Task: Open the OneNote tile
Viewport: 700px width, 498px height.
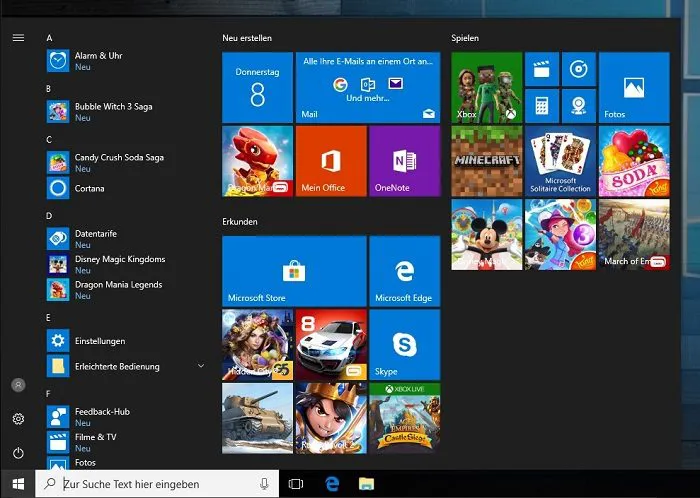Action: click(x=405, y=161)
